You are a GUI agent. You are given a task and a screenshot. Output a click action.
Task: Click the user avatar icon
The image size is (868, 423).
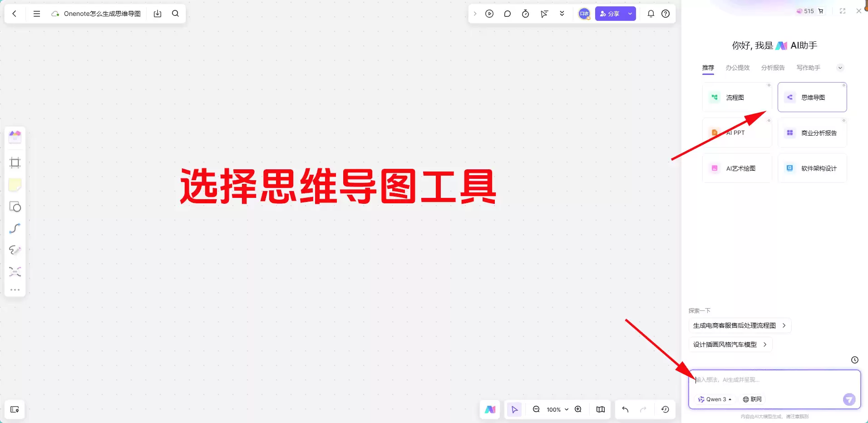point(584,14)
